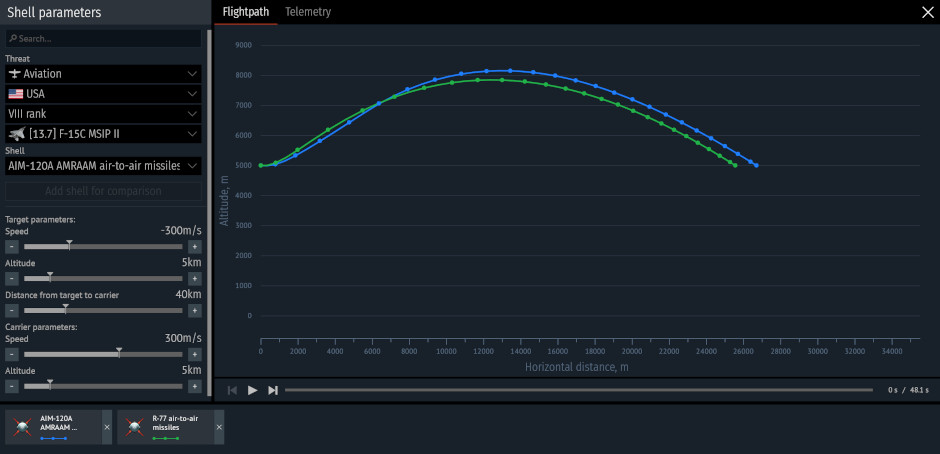
Task: Skip to end of flightpath playback
Action: coord(273,390)
